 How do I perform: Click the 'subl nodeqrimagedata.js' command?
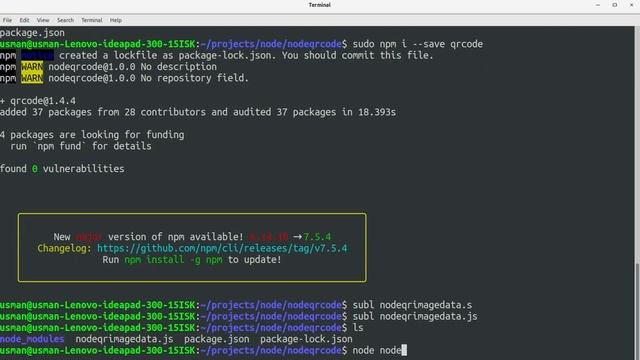click(415, 316)
